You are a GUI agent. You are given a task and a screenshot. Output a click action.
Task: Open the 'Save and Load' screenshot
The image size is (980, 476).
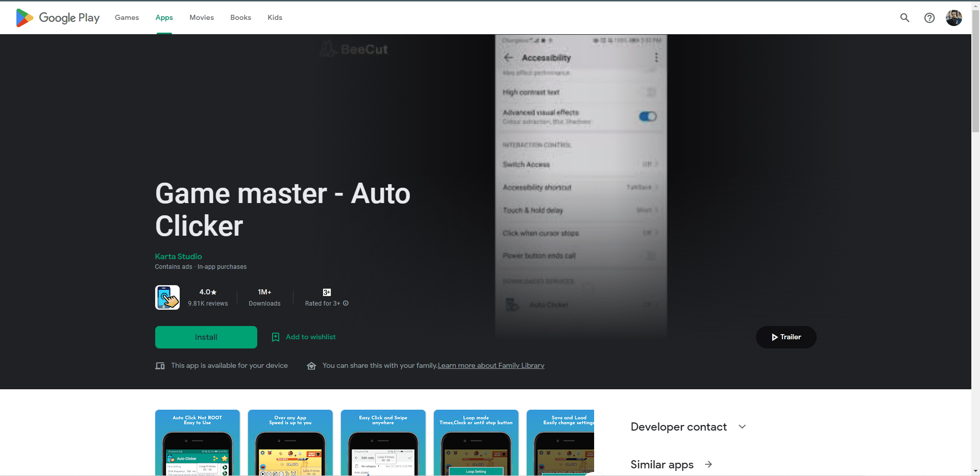560,442
